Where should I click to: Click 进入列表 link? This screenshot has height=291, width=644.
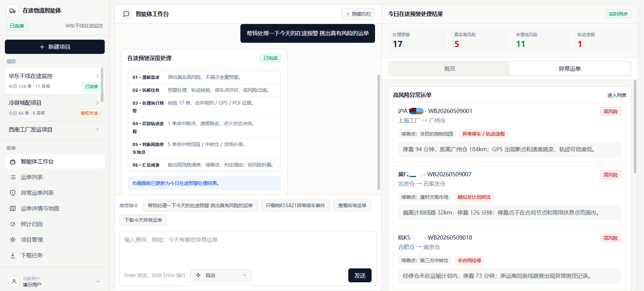coord(617,95)
